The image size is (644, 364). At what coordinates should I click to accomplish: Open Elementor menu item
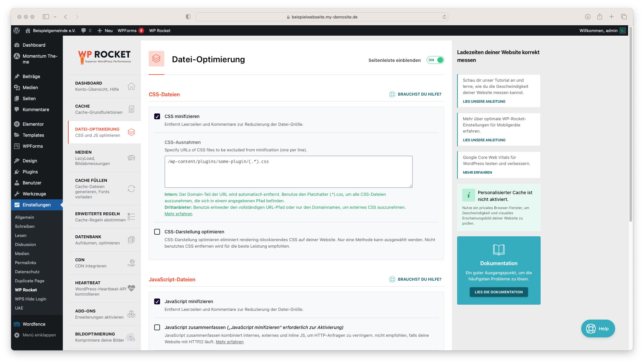tap(37, 124)
